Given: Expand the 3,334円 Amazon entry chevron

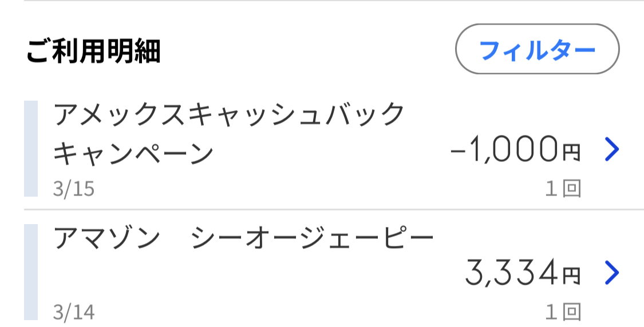Looking at the screenshot, I should click(x=612, y=273).
